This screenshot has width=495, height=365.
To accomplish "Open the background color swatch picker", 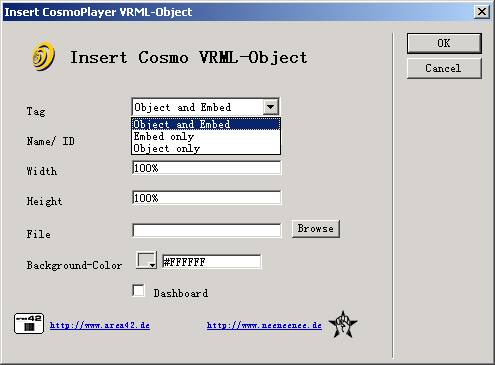I will point(146,260).
